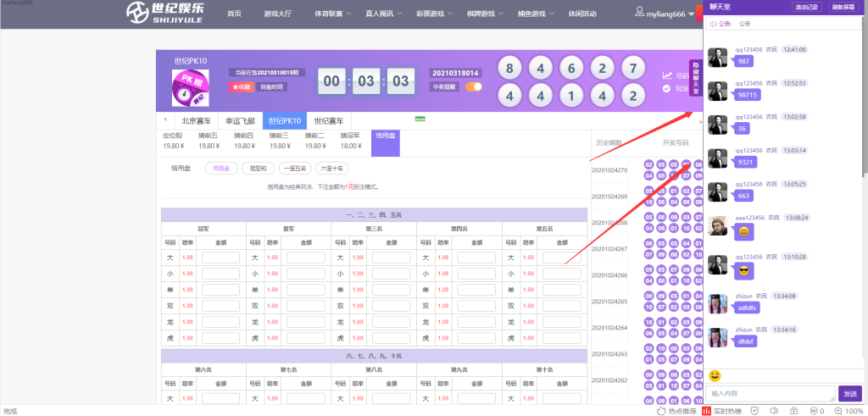Toggle the 中奖提醒 win reminder switch

pos(473,87)
